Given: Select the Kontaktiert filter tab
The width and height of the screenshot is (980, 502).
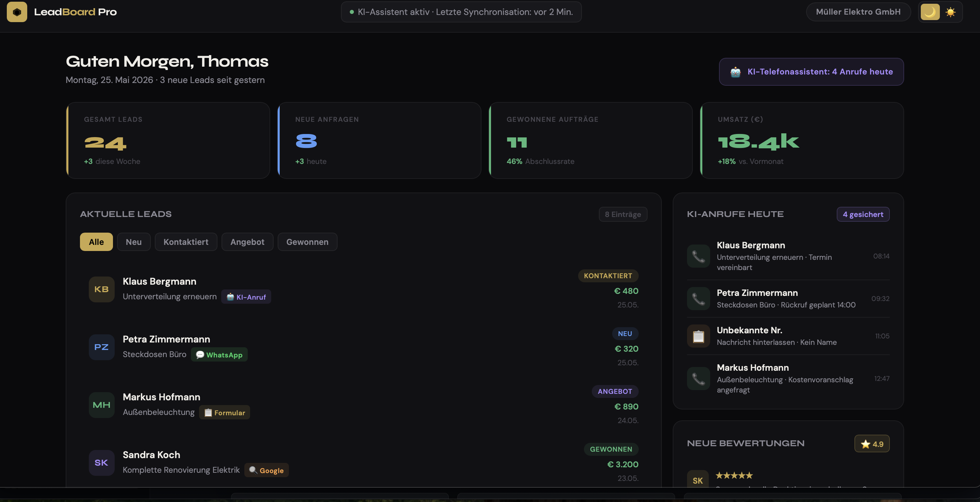Looking at the screenshot, I should click(x=186, y=242).
